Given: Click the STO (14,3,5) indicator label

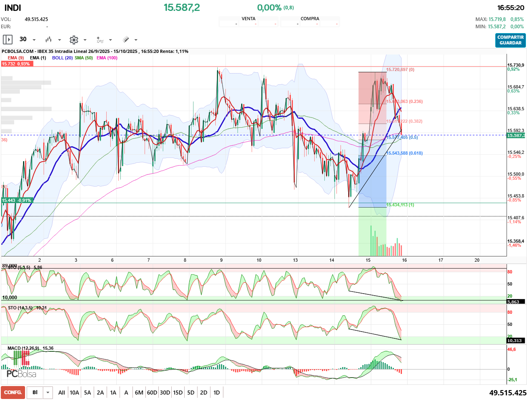Looking at the screenshot, I should click(x=20, y=308).
